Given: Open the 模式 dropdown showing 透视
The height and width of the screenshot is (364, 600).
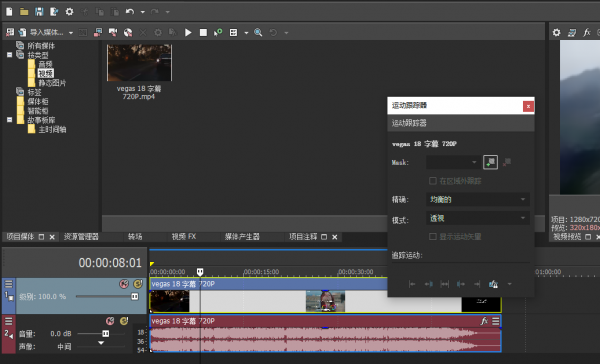Looking at the screenshot, I should [x=478, y=218].
